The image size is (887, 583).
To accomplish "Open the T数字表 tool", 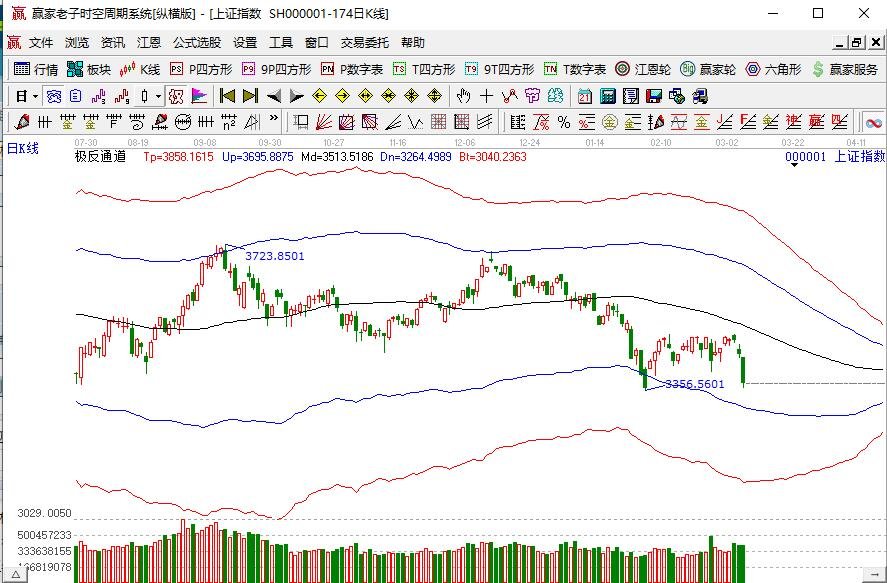I will click(575, 70).
